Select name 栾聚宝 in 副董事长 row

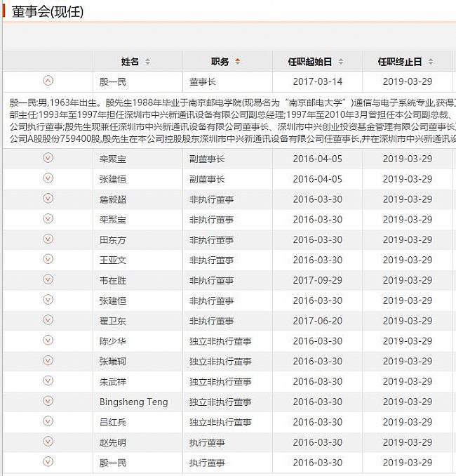(112, 159)
